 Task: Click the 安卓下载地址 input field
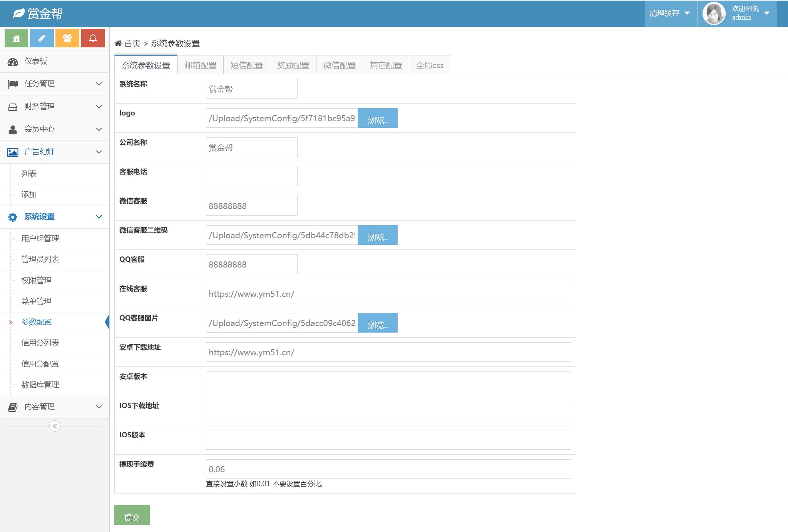pos(388,352)
